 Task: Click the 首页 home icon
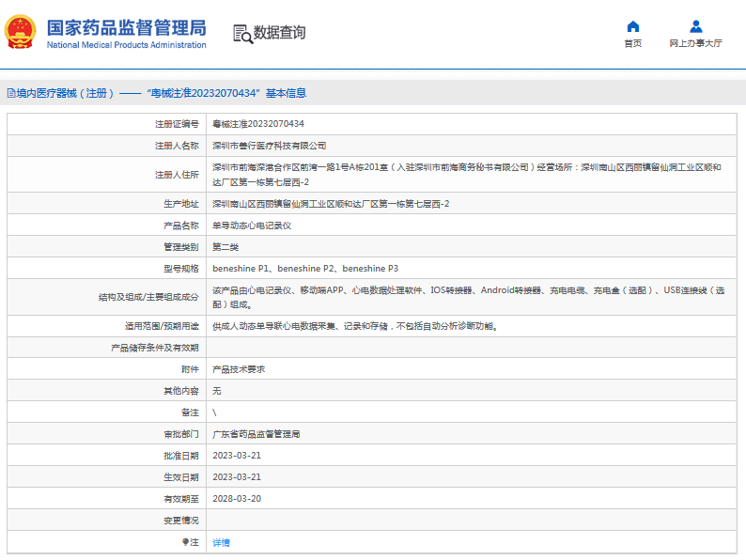pos(632,26)
